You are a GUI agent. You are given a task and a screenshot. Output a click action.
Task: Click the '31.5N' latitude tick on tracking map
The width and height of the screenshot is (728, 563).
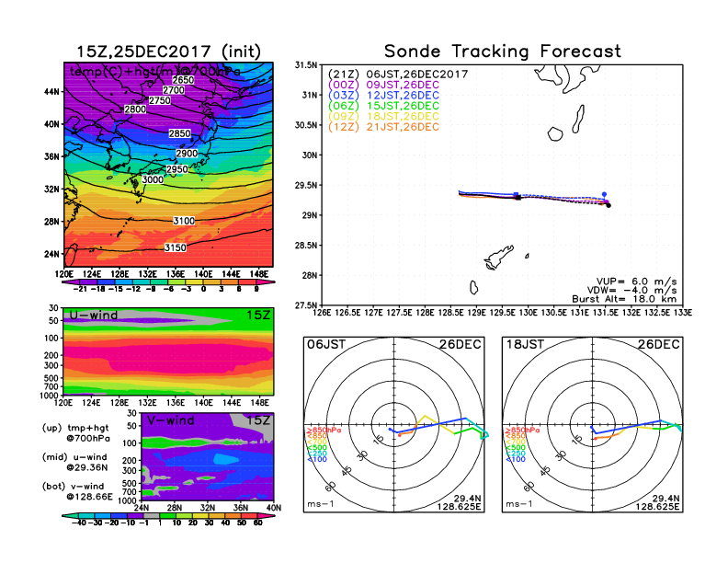pos(306,65)
